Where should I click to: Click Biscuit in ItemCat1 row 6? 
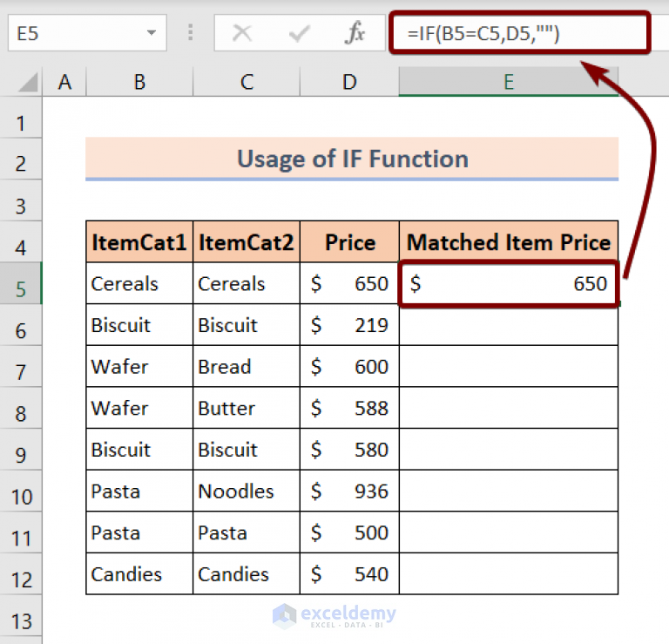click(x=139, y=325)
